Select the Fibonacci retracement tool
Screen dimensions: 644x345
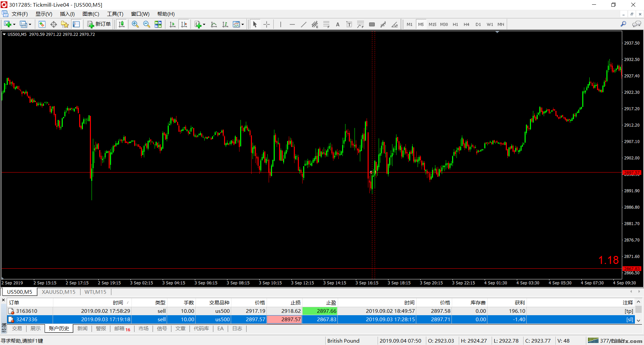(x=326, y=24)
